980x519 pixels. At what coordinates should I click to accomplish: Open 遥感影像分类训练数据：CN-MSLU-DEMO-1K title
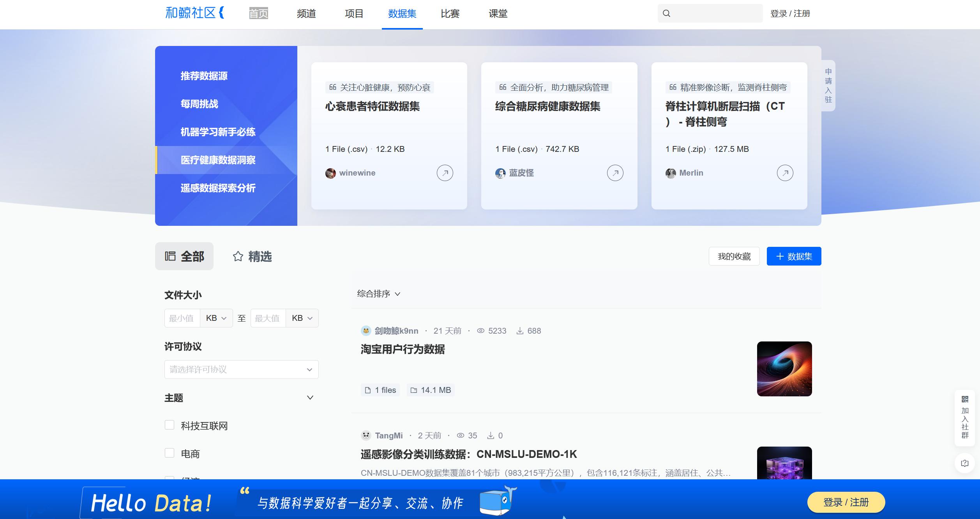469,454
